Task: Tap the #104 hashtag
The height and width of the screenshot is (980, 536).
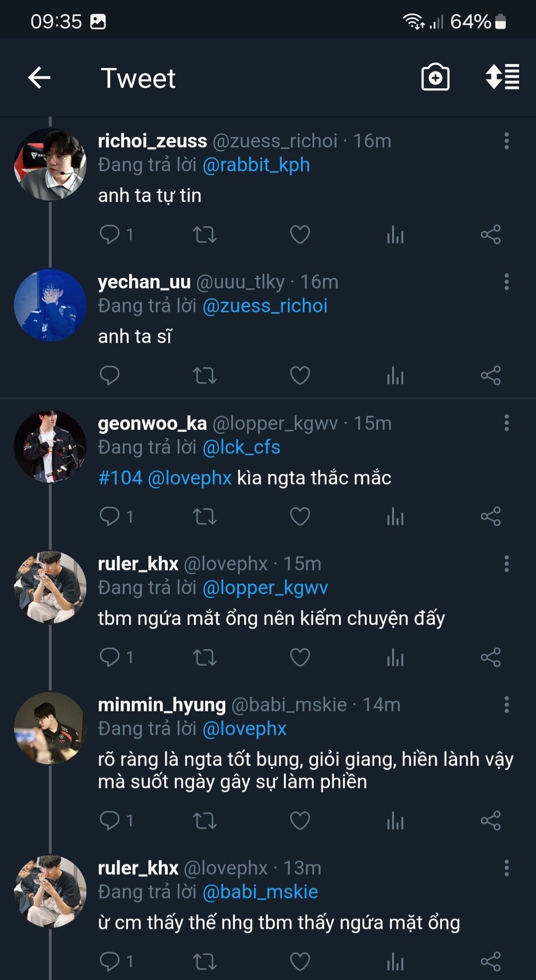Action: coord(120,478)
